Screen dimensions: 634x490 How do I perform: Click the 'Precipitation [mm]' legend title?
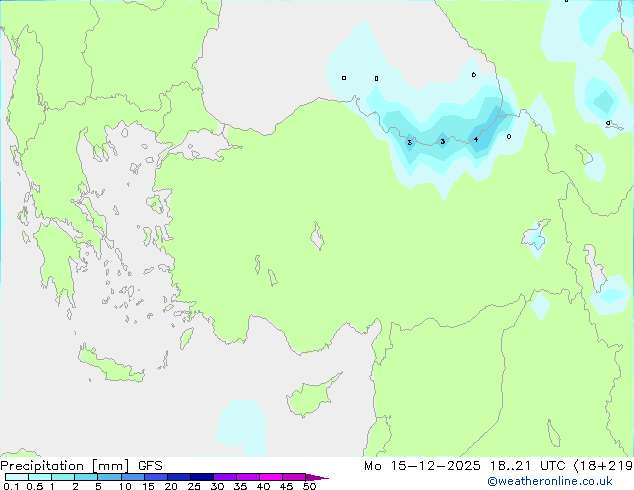point(65,466)
